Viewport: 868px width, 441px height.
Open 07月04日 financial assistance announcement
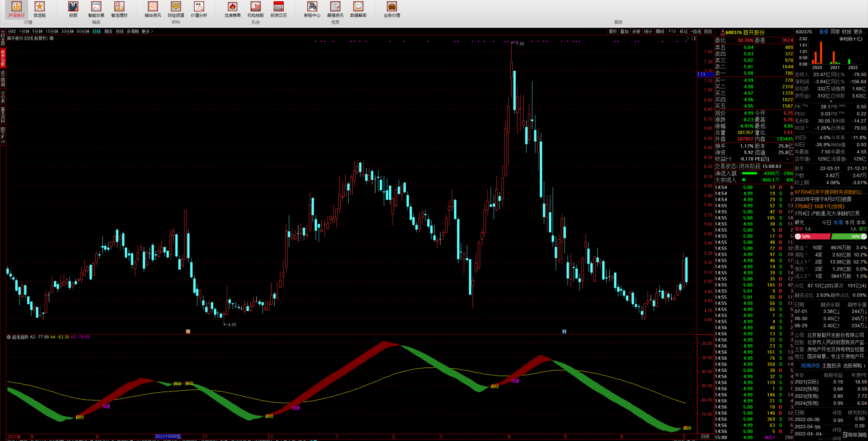pyautogui.click(x=830, y=192)
